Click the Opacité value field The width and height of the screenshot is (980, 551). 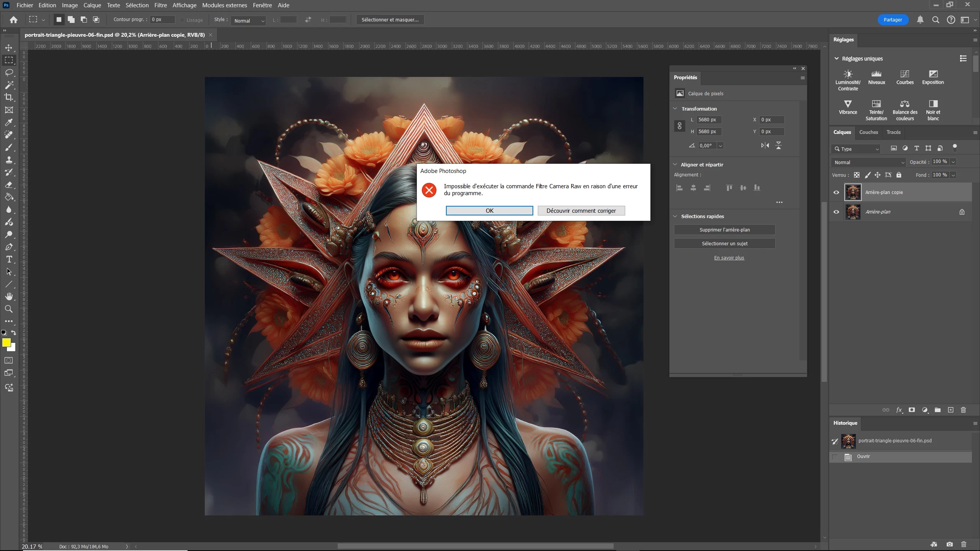pyautogui.click(x=940, y=162)
